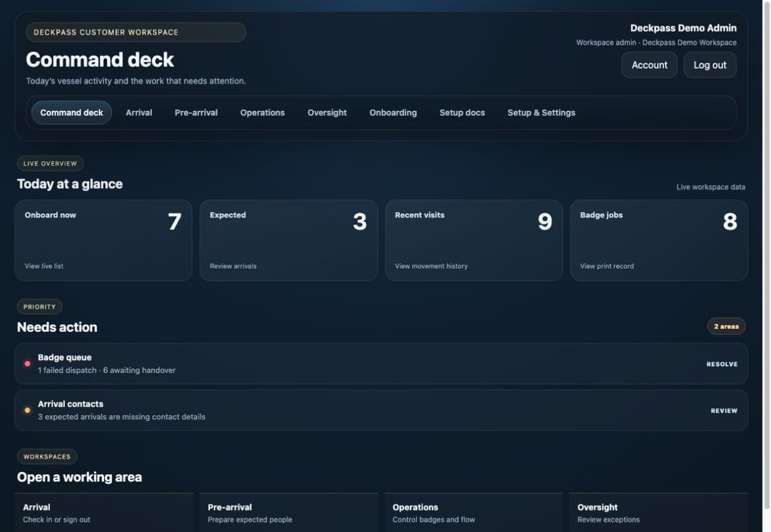The height and width of the screenshot is (532, 771).
Task: Open the Arrival tab
Action: [139, 113]
